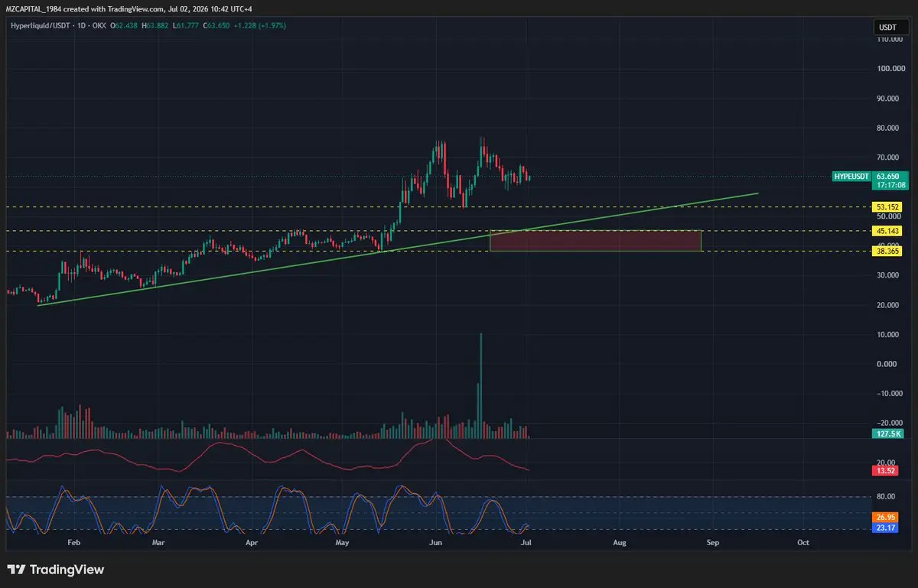This screenshot has width=918, height=588.
Task: Click the Sep time axis label
Action: pos(713,542)
